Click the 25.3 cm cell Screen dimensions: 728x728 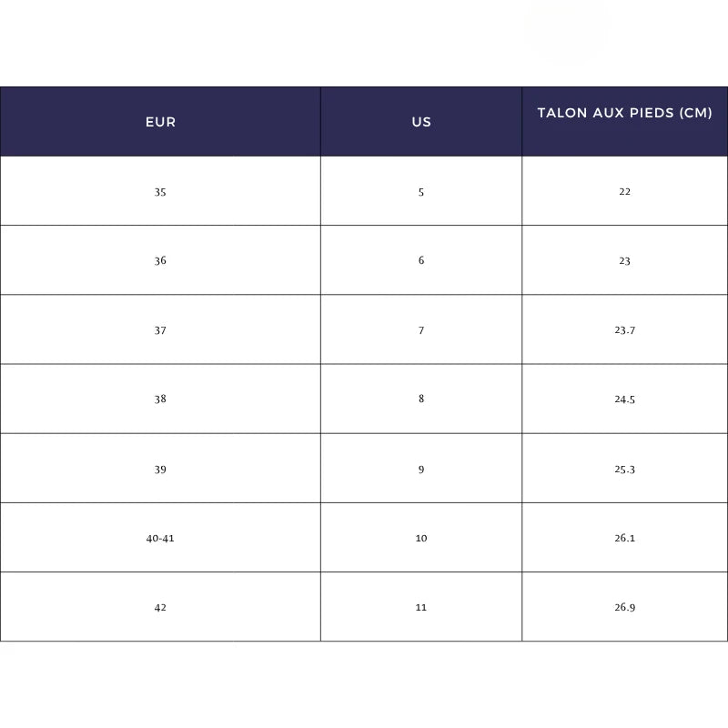(x=624, y=470)
